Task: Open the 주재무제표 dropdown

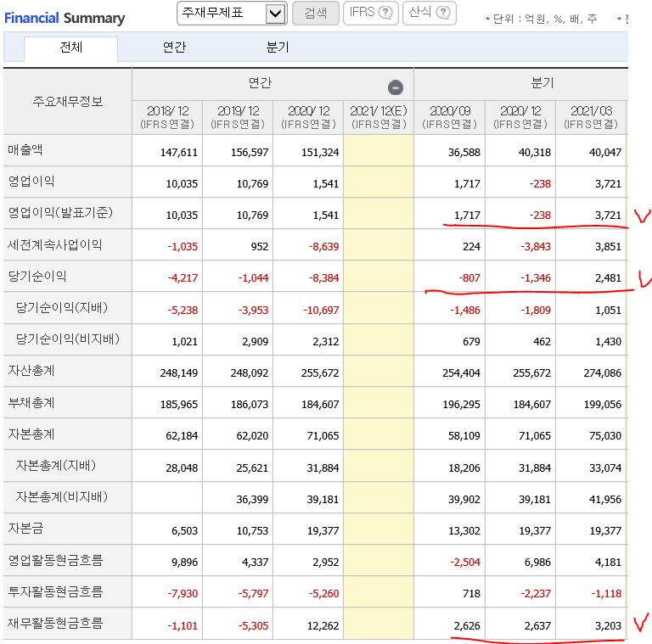Action: click(x=232, y=14)
